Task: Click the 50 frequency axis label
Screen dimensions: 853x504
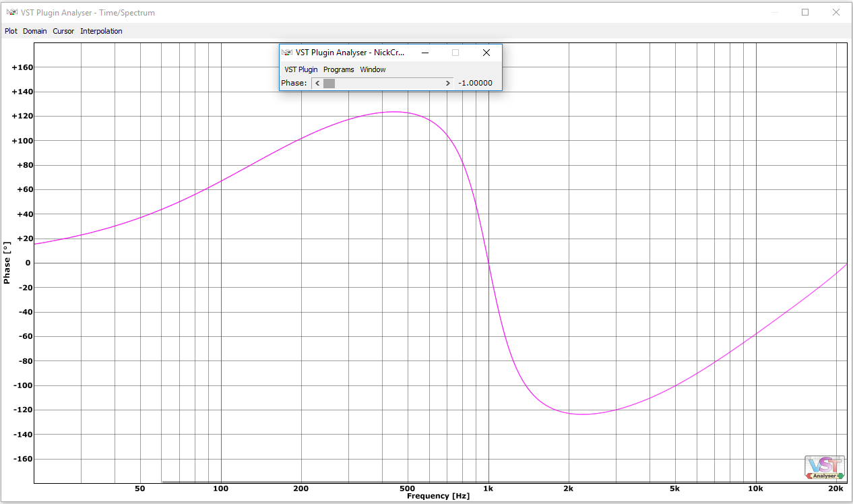Action: pyautogui.click(x=140, y=489)
